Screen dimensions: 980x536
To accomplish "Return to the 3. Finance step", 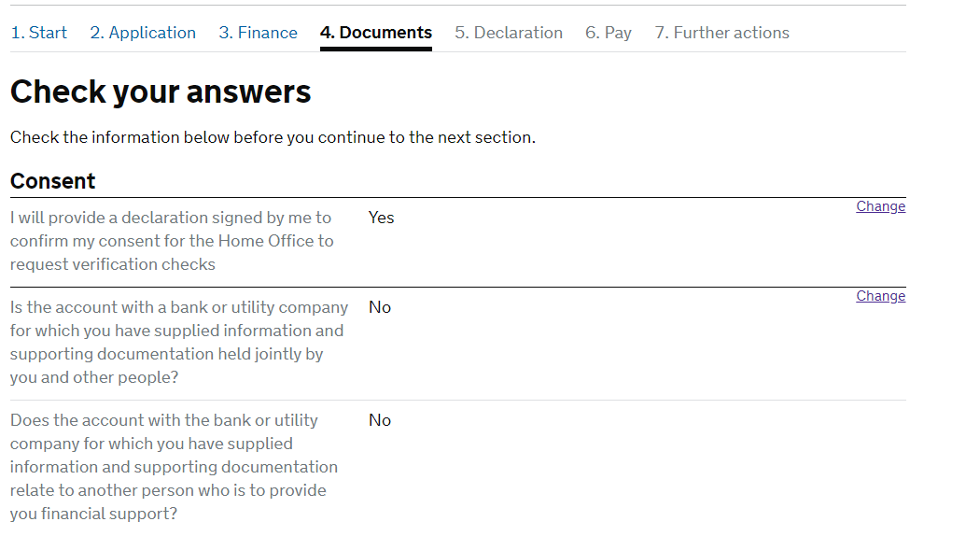I will coord(258,33).
